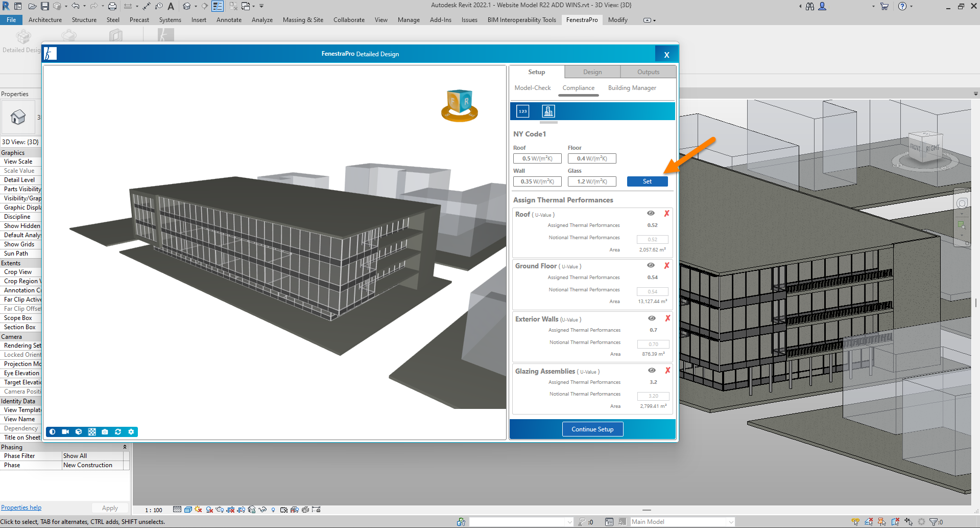
Task: Click the building icon in Compliance header
Action: tap(548, 111)
